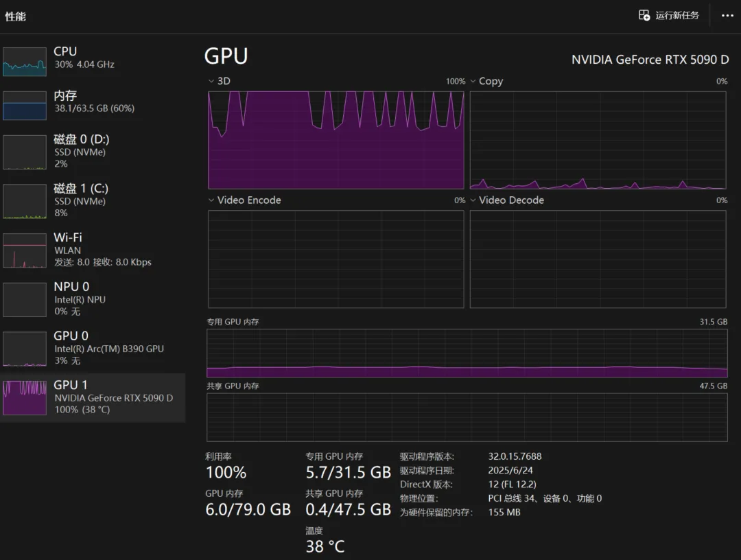The image size is (741, 560).
Task: Open the Copy engine dropdown chevron
Action: point(473,81)
